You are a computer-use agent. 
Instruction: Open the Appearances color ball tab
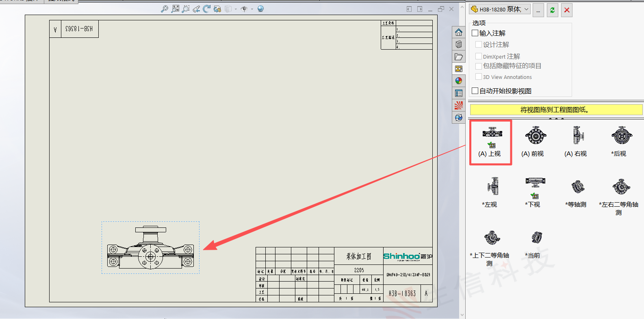pyautogui.click(x=459, y=81)
